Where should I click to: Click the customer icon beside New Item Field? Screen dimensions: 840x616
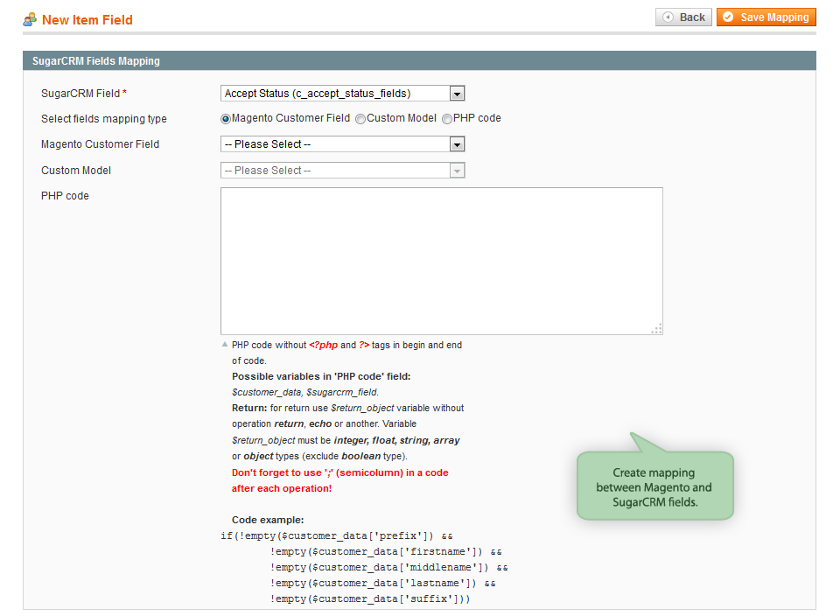[x=30, y=20]
